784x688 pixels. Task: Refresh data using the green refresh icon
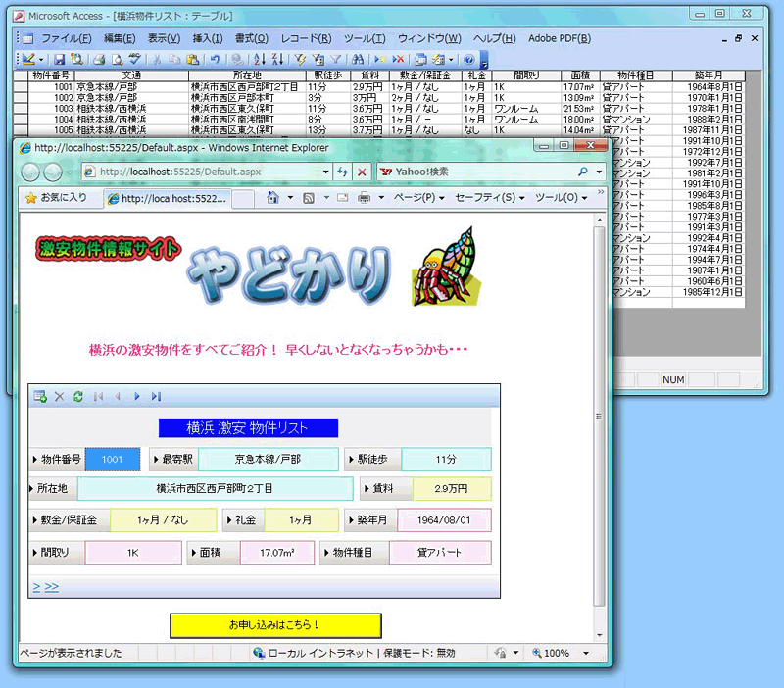[79, 397]
